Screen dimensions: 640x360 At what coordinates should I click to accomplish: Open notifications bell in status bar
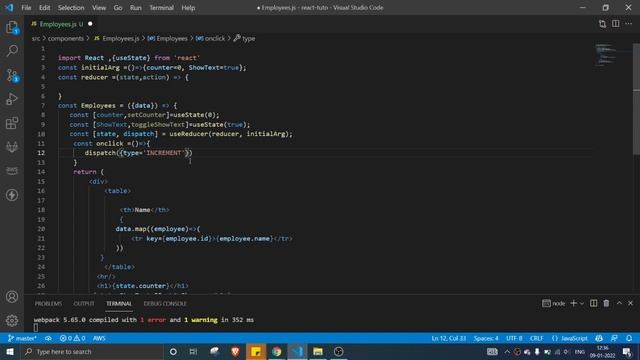click(629, 338)
